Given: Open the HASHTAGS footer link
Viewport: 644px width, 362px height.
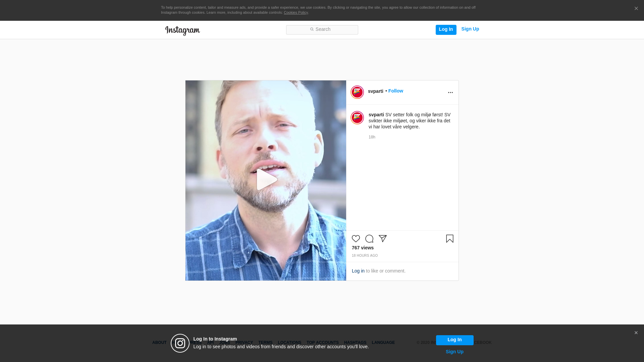Looking at the screenshot, I should 355,343.
